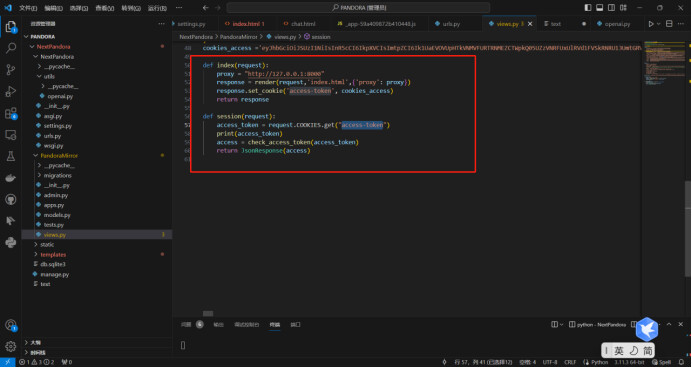Expand the static folder
This screenshot has width=692, height=368.
click(36, 244)
